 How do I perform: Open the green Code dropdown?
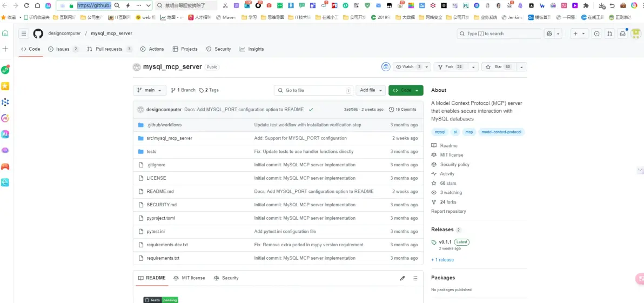coord(406,90)
